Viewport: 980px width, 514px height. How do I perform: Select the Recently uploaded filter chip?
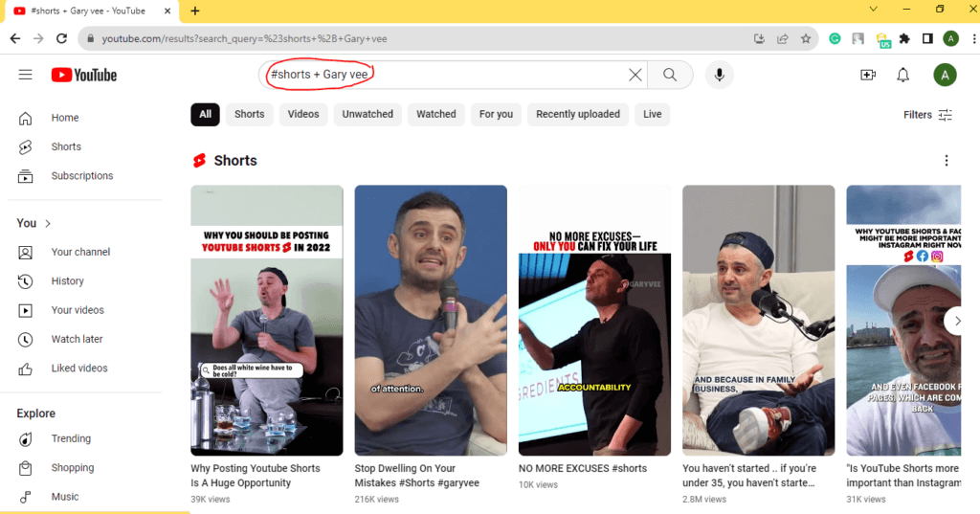coord(578,115)
